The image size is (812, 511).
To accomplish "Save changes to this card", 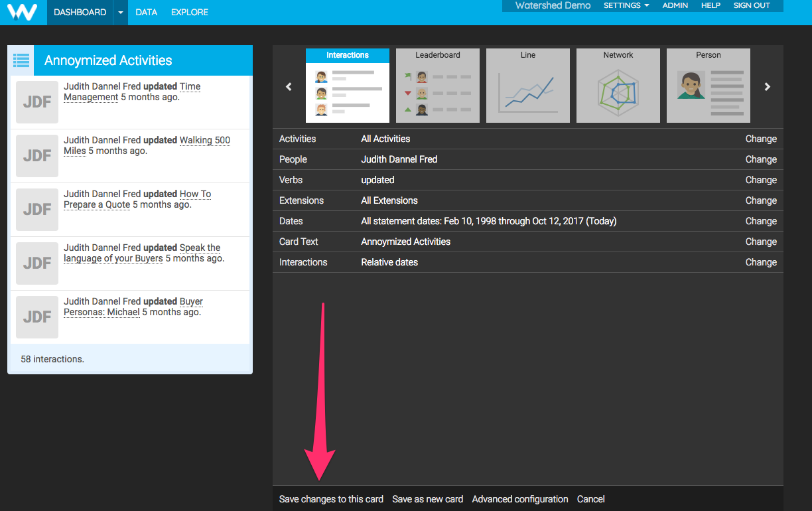I will pyautogui.click(x=331, y=499).
